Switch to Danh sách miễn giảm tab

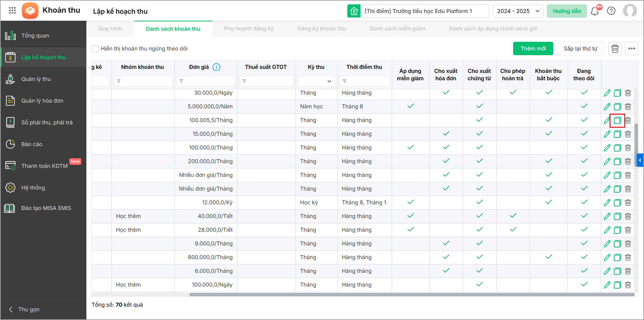coord(397,29)
